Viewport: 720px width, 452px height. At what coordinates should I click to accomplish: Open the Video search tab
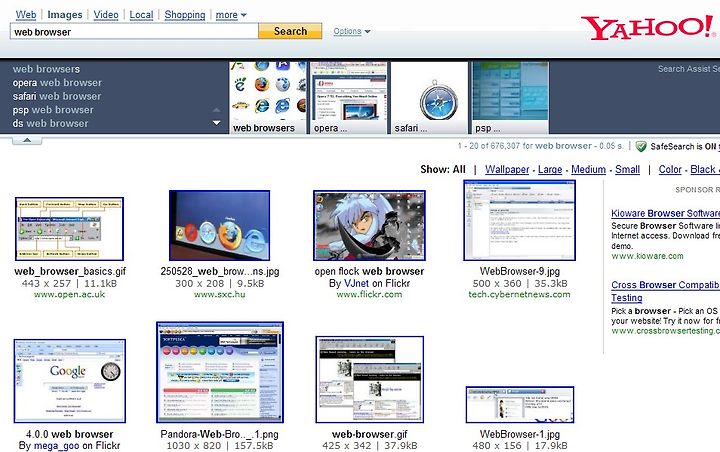click(x=106, y=15)
